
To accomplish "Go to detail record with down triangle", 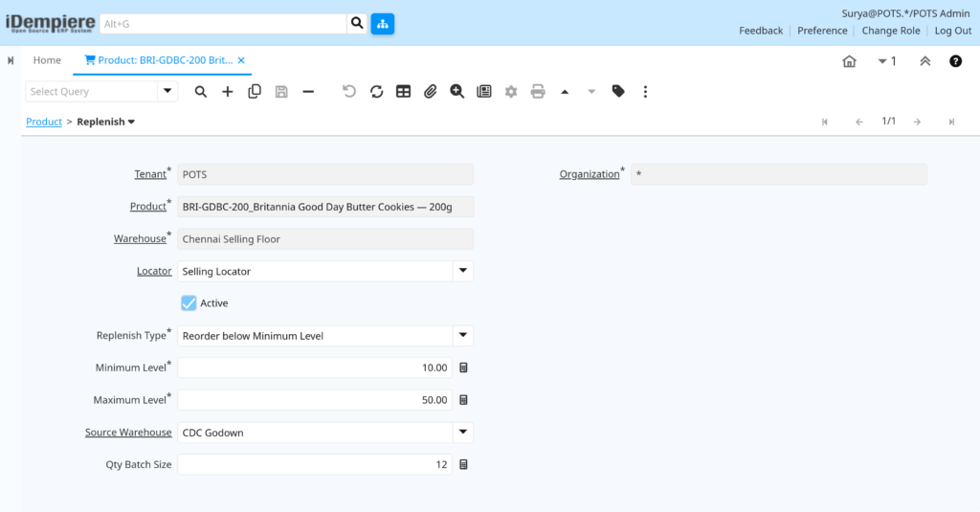I will tap(591, 92).
